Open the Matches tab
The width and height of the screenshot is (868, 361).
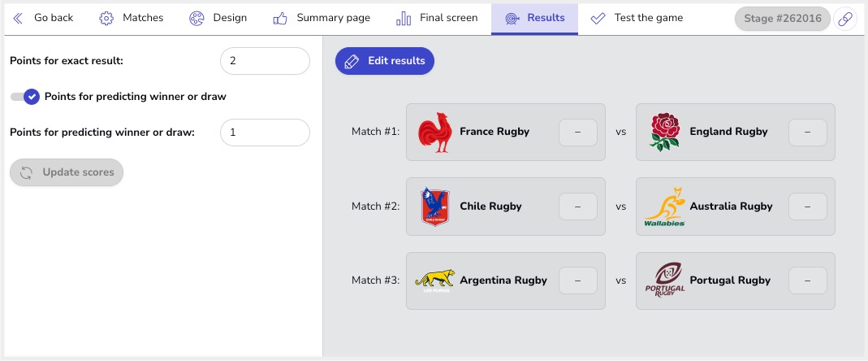tap(132, 19)
